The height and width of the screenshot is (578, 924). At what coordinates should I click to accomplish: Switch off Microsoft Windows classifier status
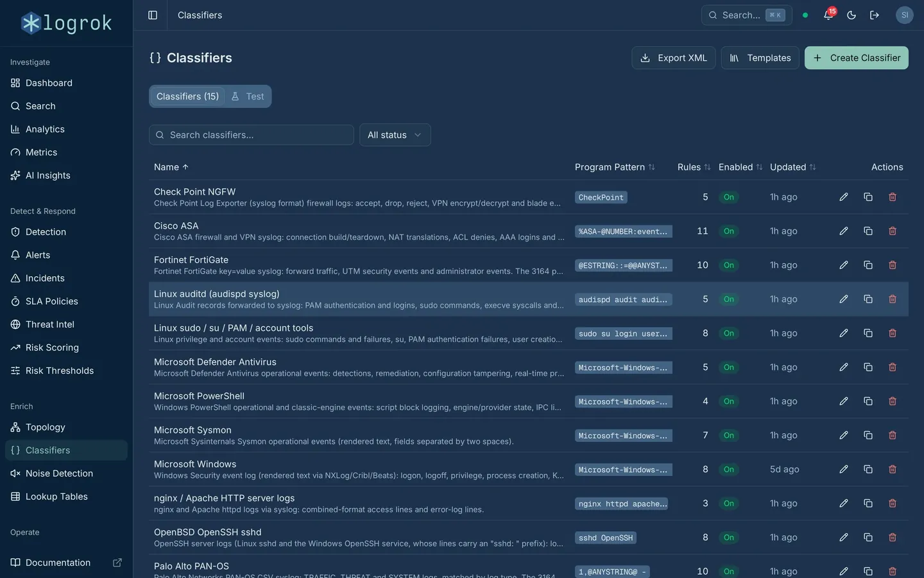click(729, 469)
